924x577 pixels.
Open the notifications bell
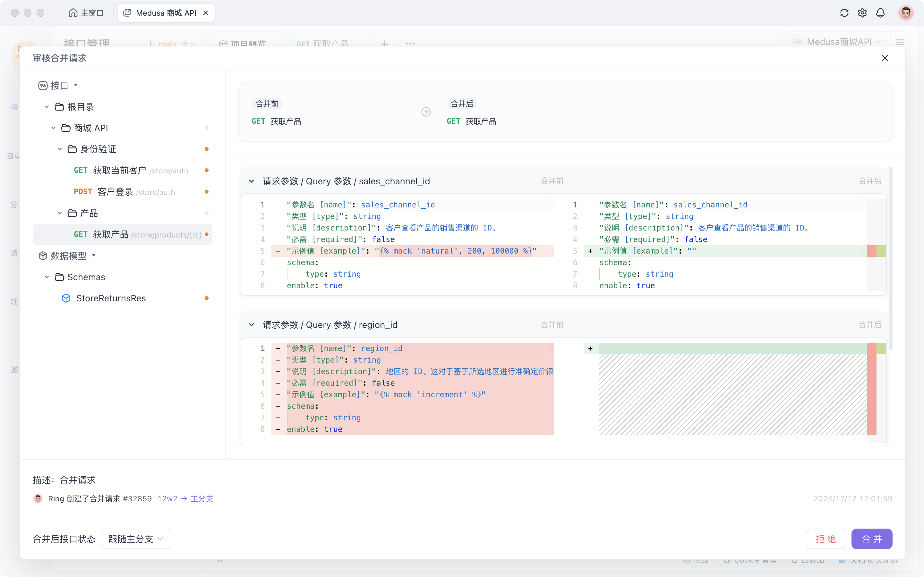(x=880, y=13)
